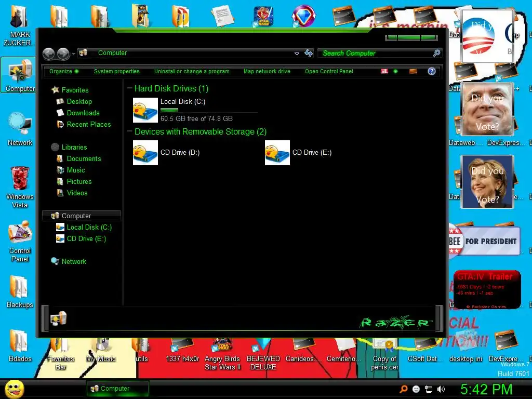Open CD Drive (E:) in navigation pane
Image resolution: width=532 pixels, height=399 pixels.
pos(86,239)
